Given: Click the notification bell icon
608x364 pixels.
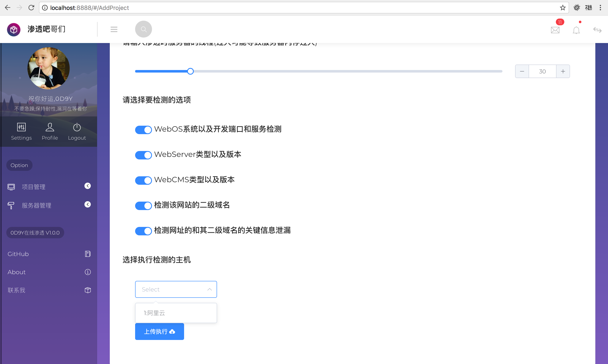Looking at the screenshot, I should click(x=576, y=30).
